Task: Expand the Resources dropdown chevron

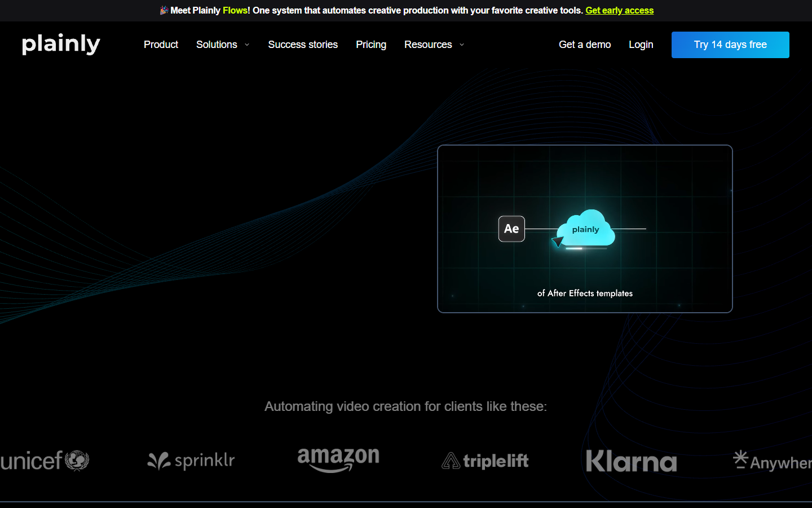Action: point(462,45)
